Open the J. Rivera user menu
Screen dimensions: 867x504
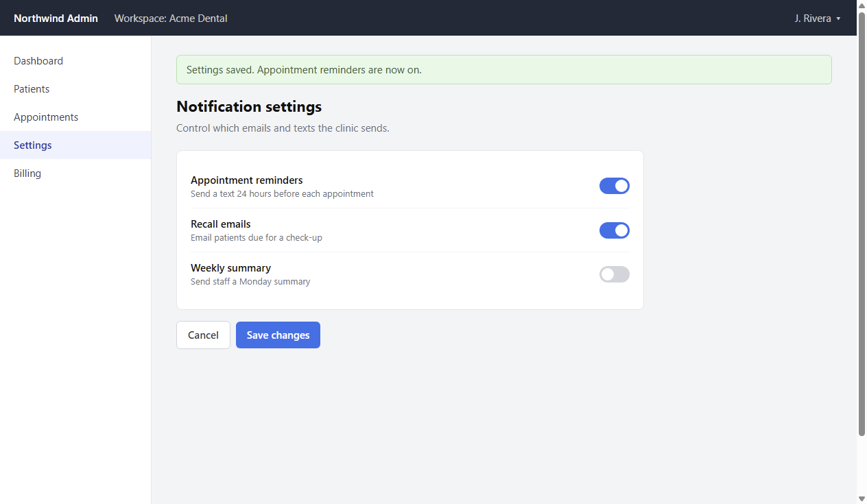(x=818, y=19)
